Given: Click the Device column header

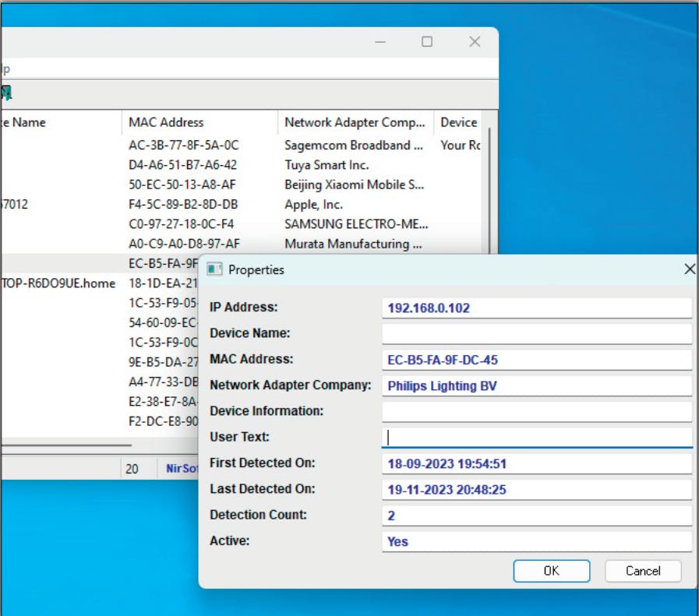Looking at the screenshot, I should [x=458, y=122].
